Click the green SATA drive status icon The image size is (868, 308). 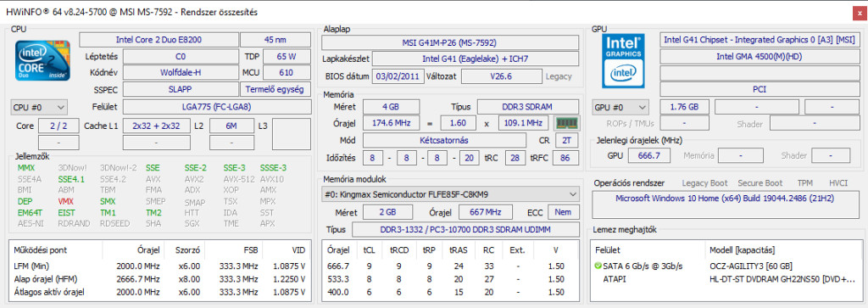(x=598, y=266)
